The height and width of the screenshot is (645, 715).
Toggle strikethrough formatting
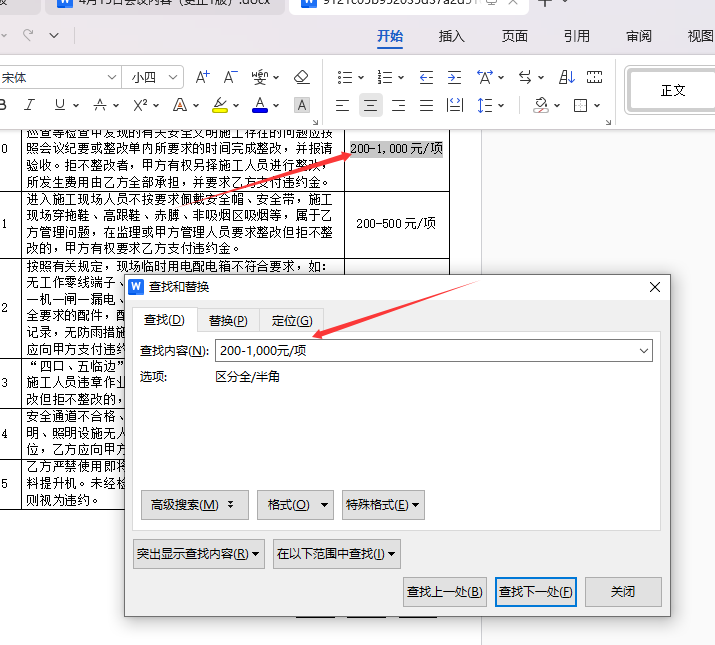click(x=100, y=105)
